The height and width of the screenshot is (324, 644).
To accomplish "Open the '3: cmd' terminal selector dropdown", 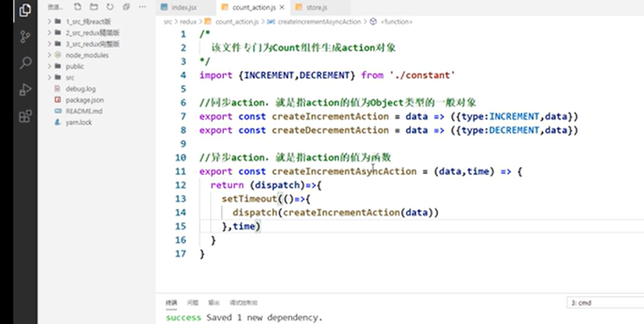I will (x=605, y=303).
